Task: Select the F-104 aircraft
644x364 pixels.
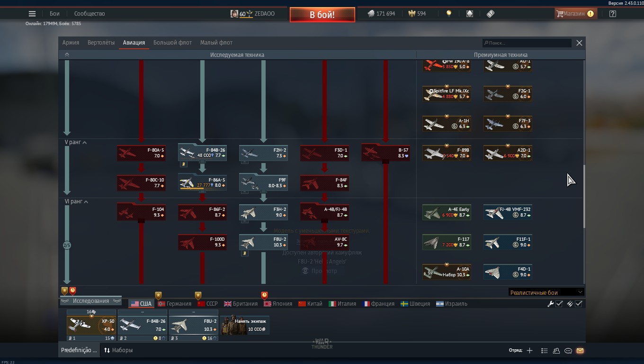Action: (x=141, y=212)
